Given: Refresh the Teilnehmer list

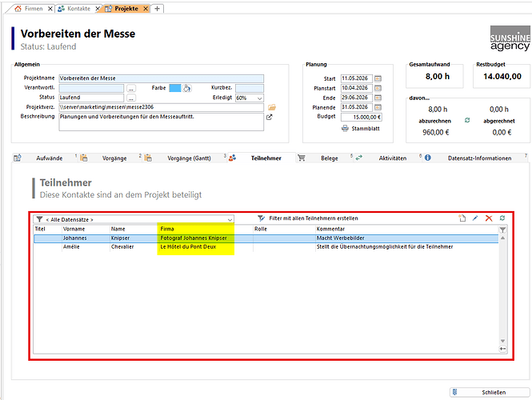Looking at the screenshot, I should point(502,218).
